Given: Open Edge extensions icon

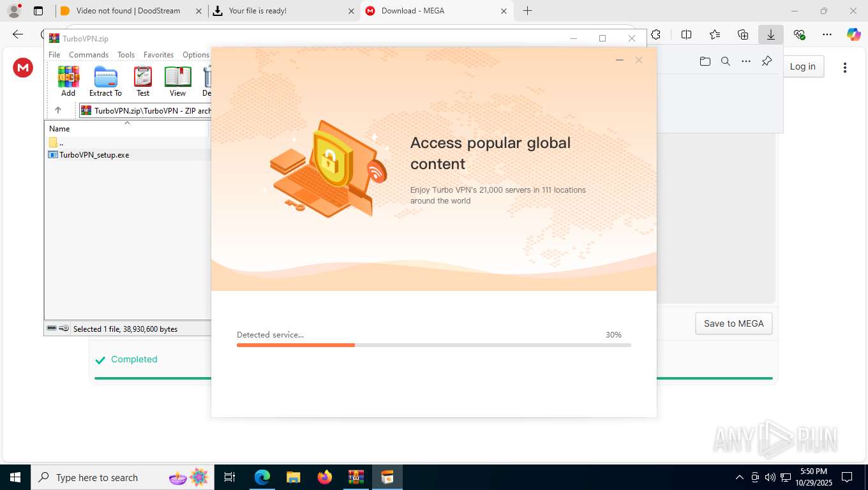Looking at the screenshot, I should pos(655,35).
